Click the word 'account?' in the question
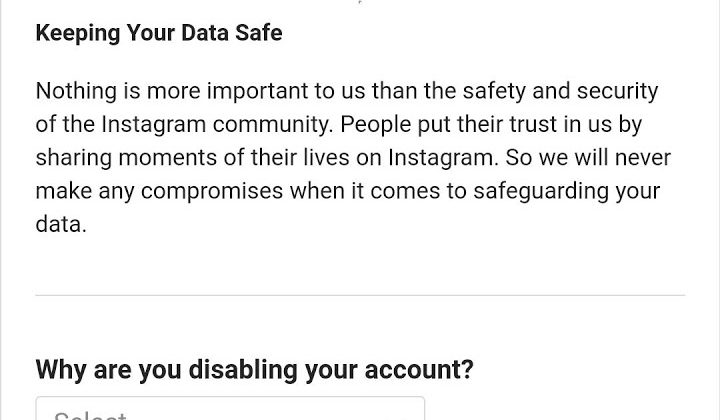The image size is (720, 420). coord(419,370)
